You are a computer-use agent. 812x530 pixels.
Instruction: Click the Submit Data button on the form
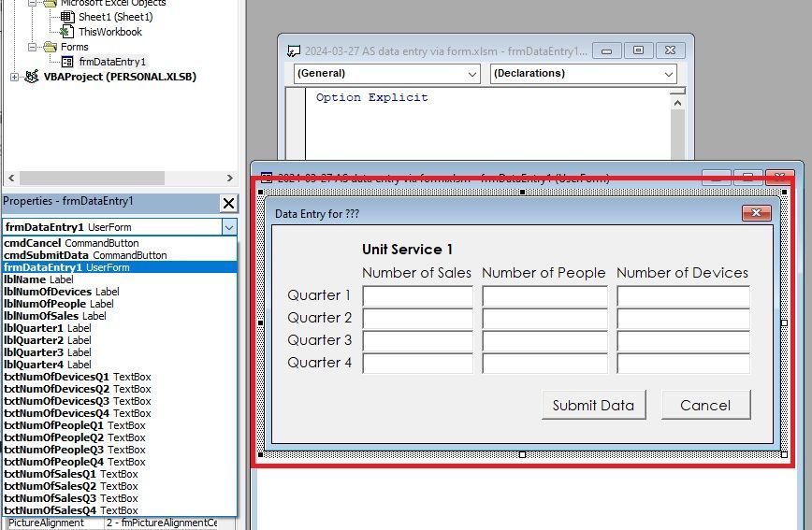593,406
